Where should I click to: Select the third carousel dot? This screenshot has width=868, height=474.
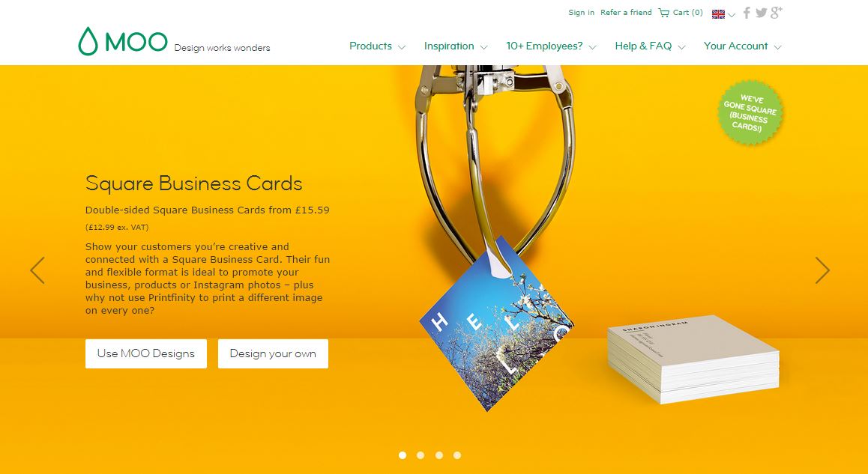click(439, 455)
